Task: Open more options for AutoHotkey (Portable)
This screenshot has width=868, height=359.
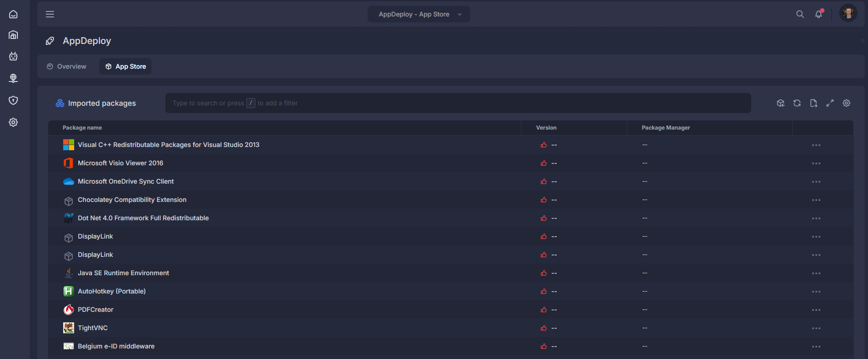Action: tap(816, 292)
